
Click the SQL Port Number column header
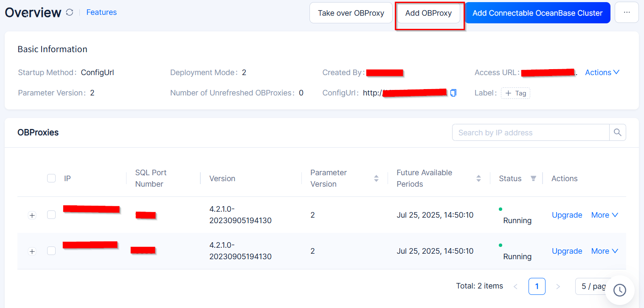[151, 178]
